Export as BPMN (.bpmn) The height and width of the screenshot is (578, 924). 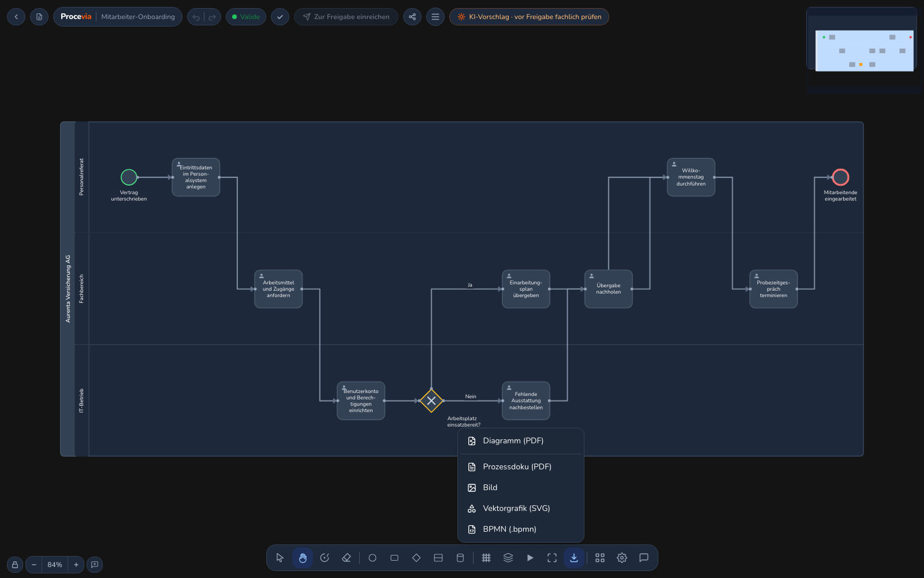tap(521, 529)
